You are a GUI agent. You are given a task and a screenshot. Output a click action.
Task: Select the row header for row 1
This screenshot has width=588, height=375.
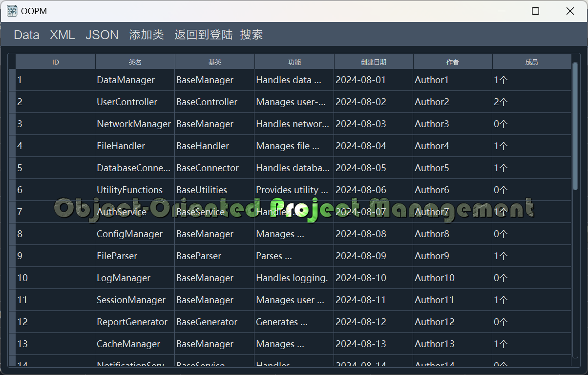12,80
